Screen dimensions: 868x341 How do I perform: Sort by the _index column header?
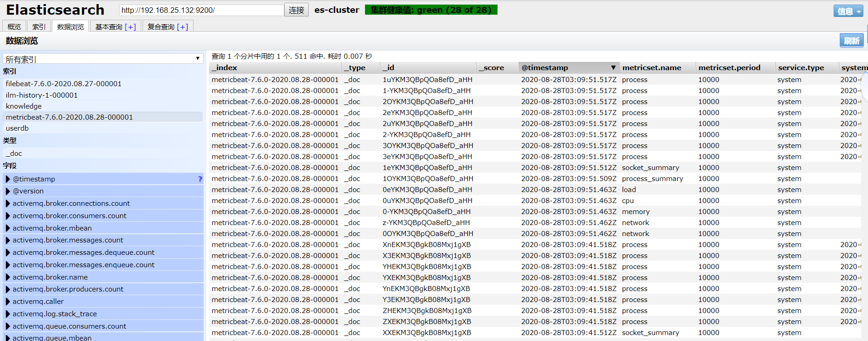pos(275,68)
